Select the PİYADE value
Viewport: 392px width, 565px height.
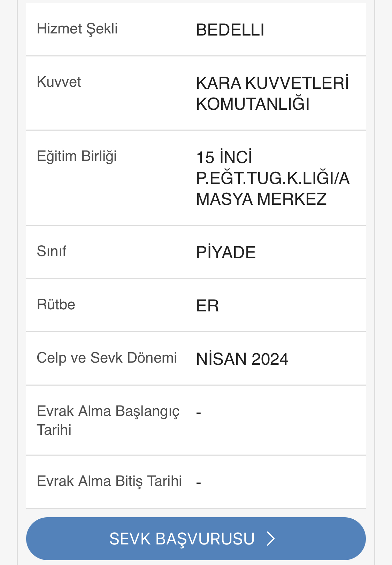226,252
